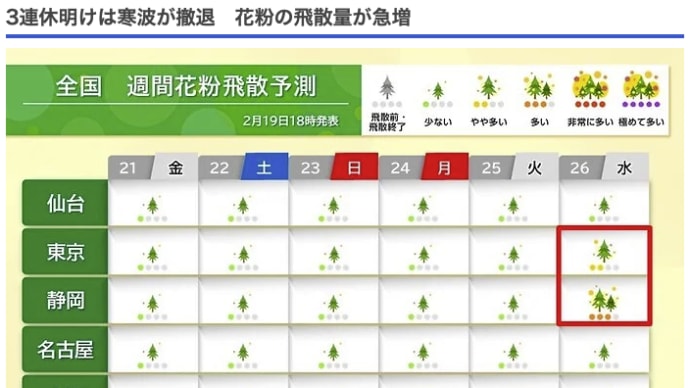The width and height of the screenshot is (690, 388).
Task: Click the 全国 週間花粉飛散予測 title banner
Action: click(184, 100)
